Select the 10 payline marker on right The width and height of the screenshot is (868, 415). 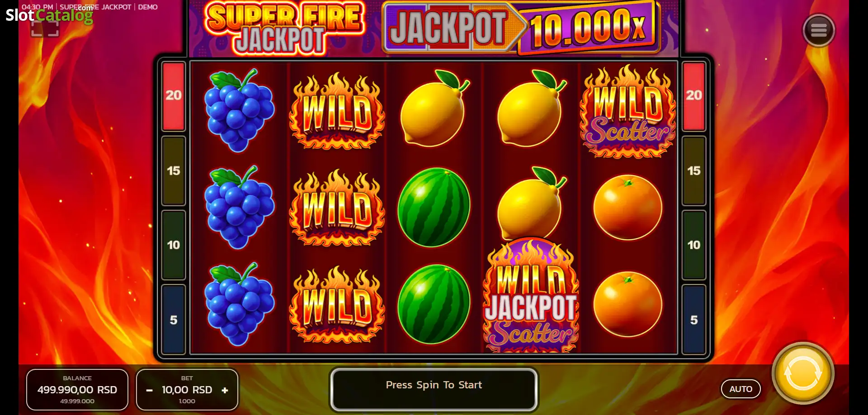tap(694, 245)
